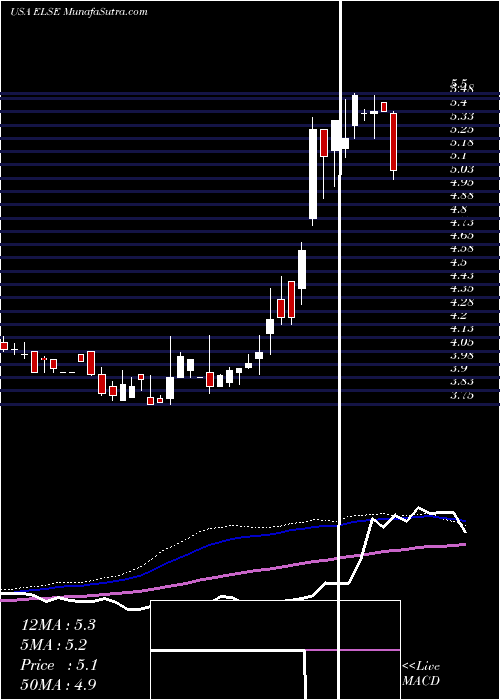Click the 3.98 price axis label
The height and width of the screenshot is (700, 500).
pyautogui.click(x=461, y=355)
